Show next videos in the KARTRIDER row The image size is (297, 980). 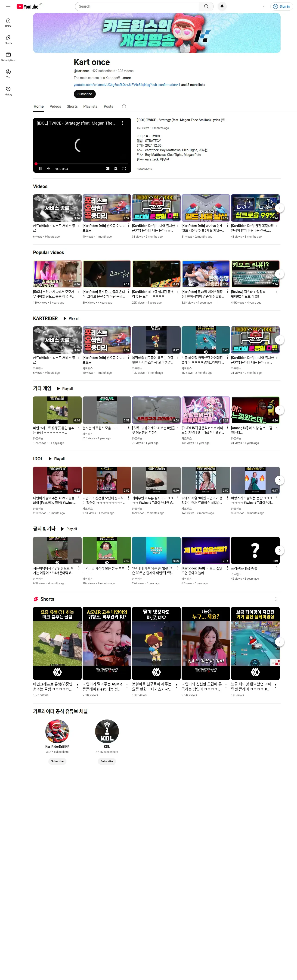tap(279, 340)
